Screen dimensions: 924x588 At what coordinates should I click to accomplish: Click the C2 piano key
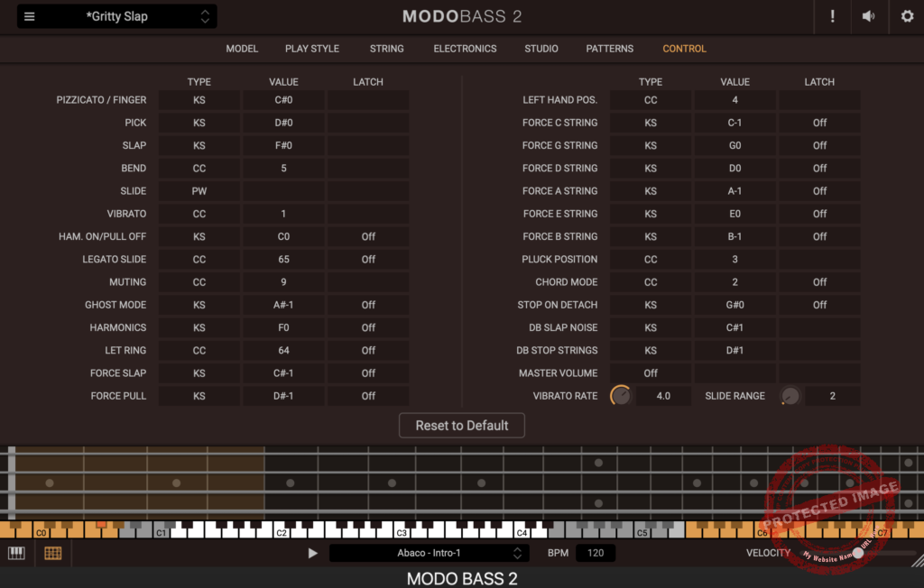point(282,532)
